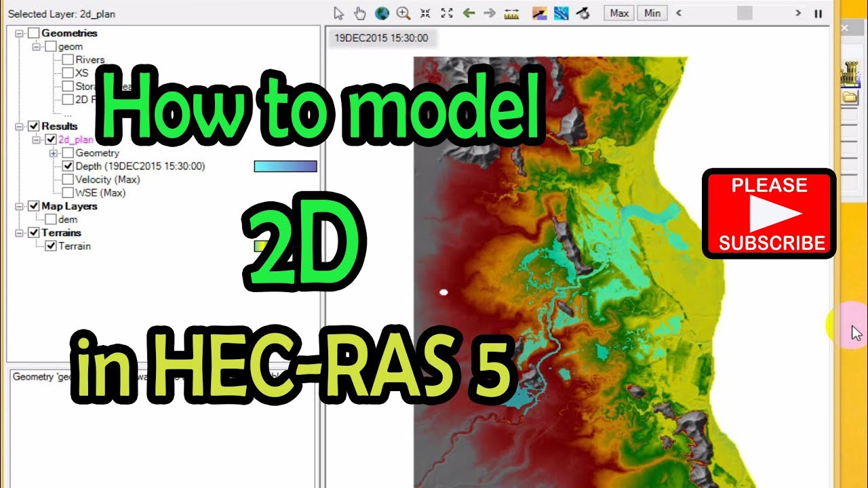Click the globe full-extent icon
The height and width of the screenshot is (488, 868).
point(382,13)
